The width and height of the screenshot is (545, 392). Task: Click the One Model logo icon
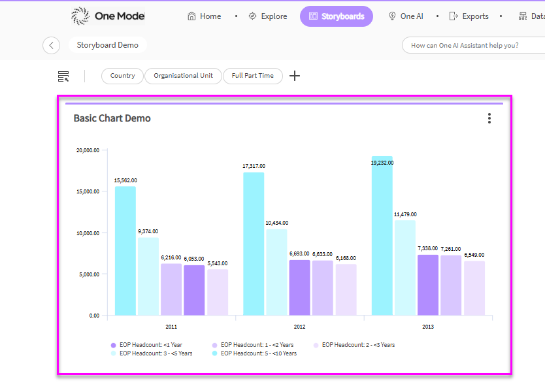tap(80, 16)
